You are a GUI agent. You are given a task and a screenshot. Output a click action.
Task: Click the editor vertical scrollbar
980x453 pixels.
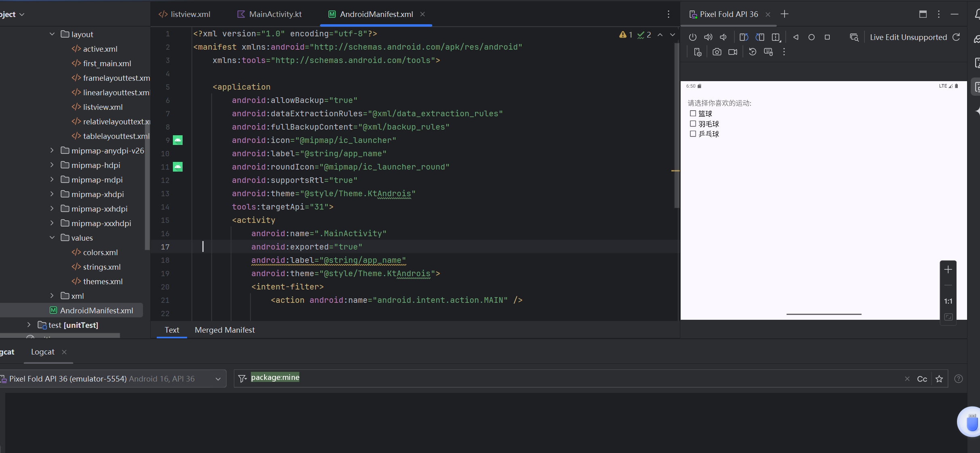coord(677,125)
